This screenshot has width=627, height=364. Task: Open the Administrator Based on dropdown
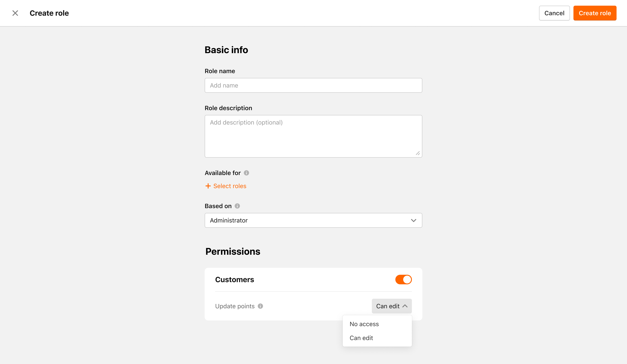(313, 221)
